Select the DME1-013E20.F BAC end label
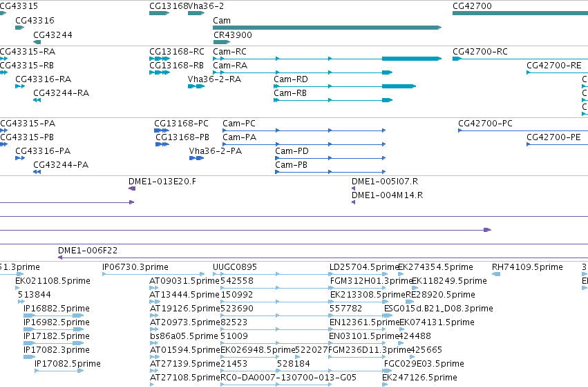 (x=162, y=182)
